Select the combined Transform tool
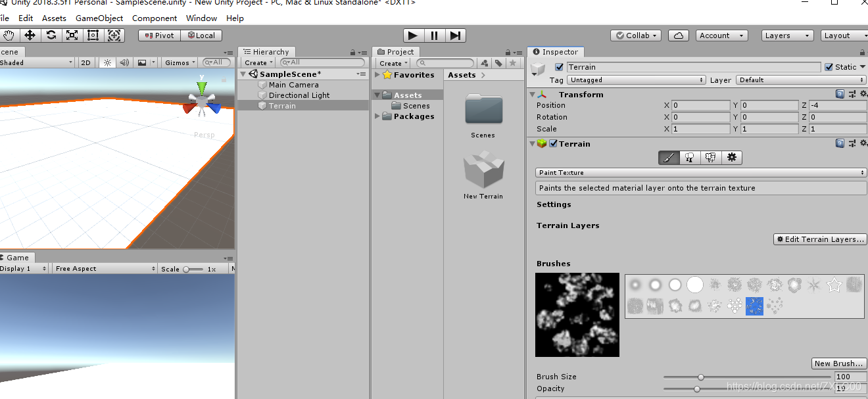Viewport: 868px width, 399px height. 114,35
